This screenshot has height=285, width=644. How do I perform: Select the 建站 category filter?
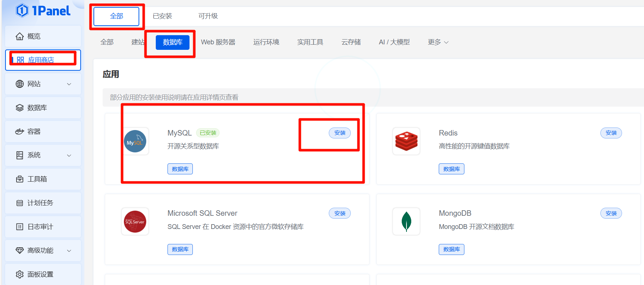pyautogui.click(x=138, y=42)
